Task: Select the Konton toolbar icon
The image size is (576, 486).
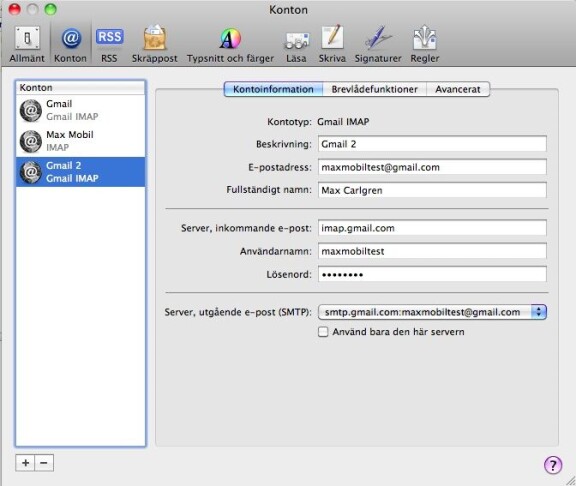Action: pos(70,44)
